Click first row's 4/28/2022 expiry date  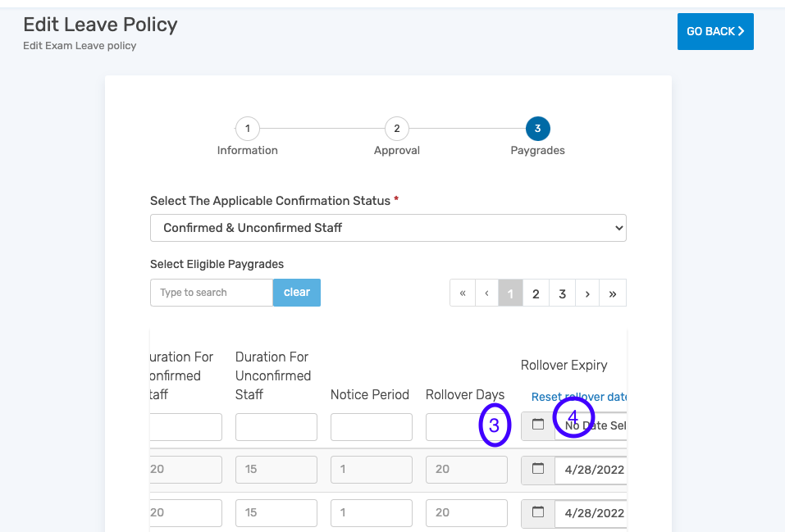pyautogui.click(x=591, y=470)
